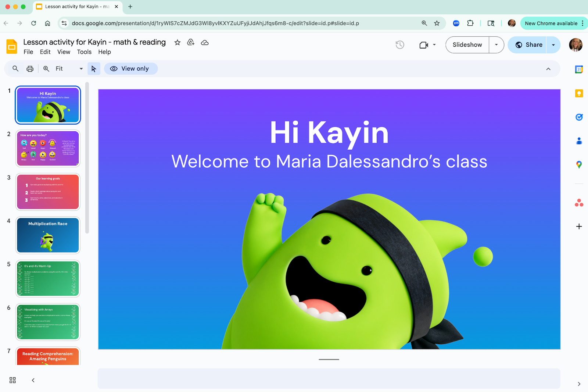This screenshot has height=392, width=588.
Task: Open Contacts side panel icon
Action: 579,141
